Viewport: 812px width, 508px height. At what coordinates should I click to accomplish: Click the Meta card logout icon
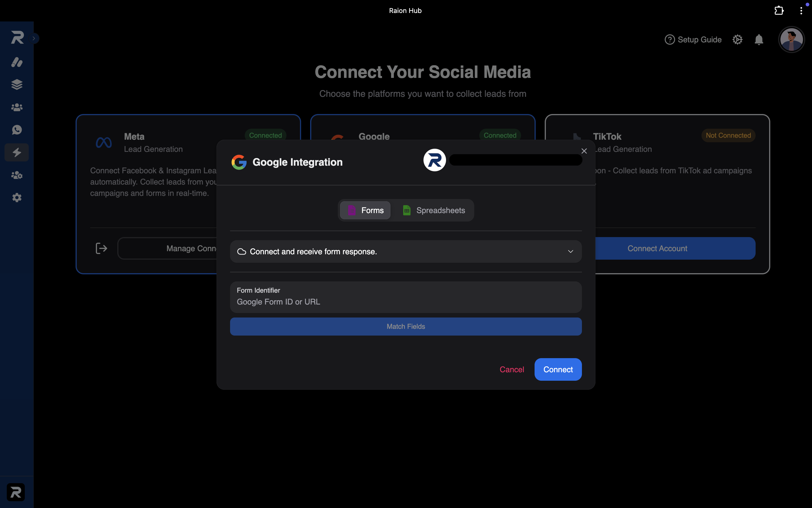101,248
